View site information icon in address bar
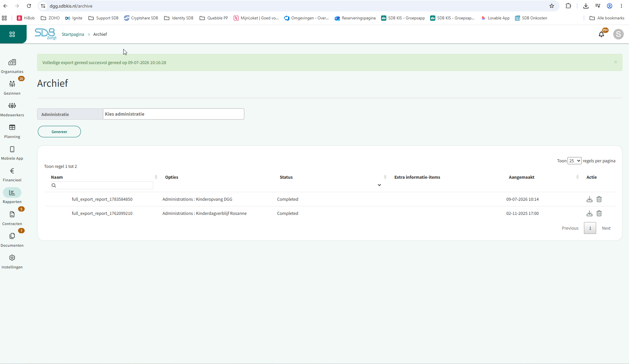Viewport: 629px width, 364px height. [43, 6]
